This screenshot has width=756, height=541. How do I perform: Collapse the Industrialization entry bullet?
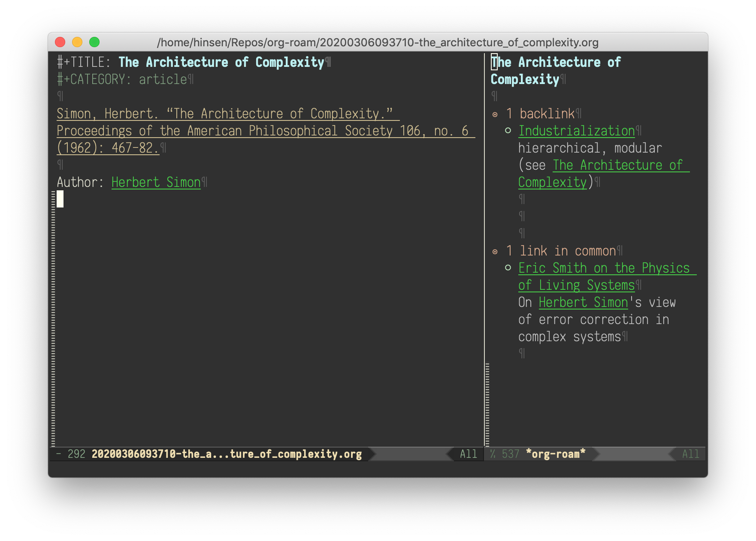(x=508, y=131)
